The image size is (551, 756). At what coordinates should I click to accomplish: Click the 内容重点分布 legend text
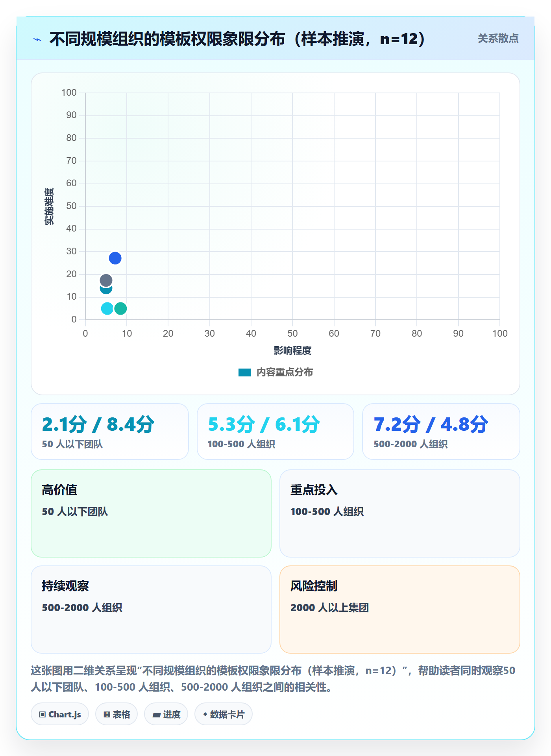(x=285, y=372)
